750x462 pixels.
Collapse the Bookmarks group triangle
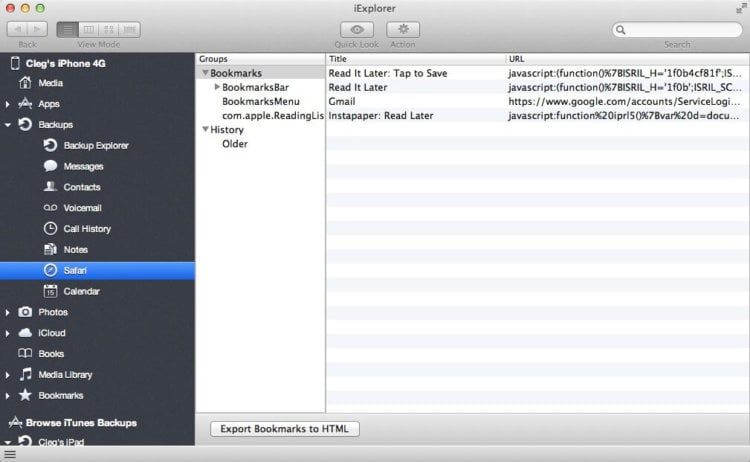(x=205, y=73)
